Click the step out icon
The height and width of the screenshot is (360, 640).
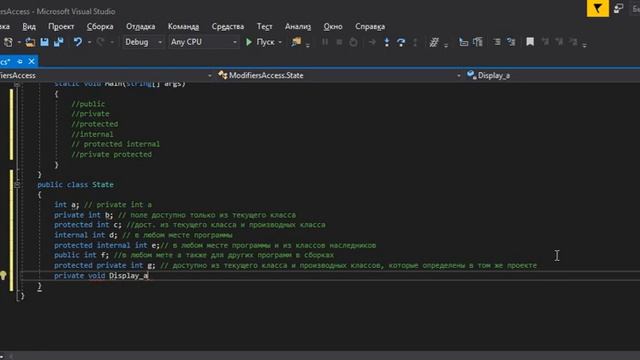click(x=415, y=42)
